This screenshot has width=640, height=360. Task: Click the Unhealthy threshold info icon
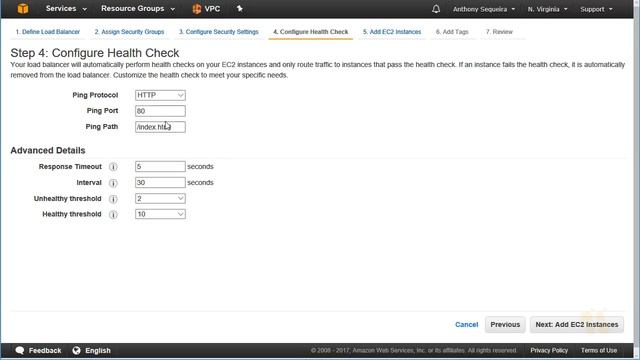click(113, 199)
